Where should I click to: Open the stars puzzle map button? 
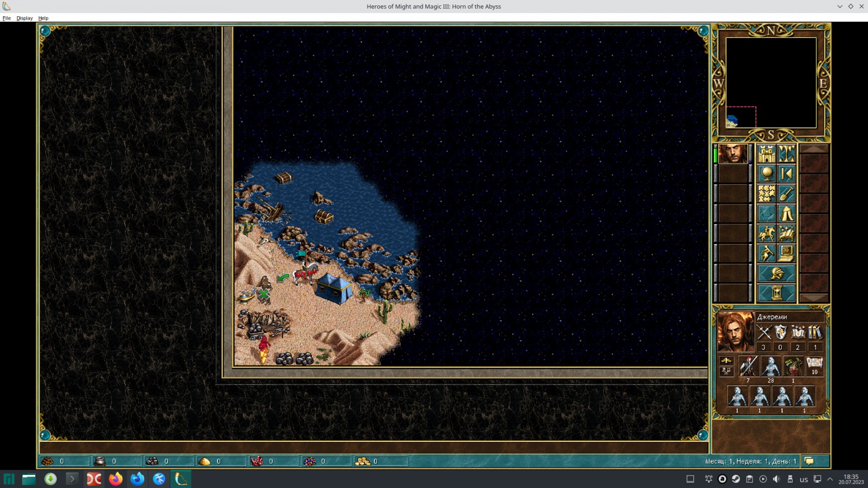click(x=767, y=194)
